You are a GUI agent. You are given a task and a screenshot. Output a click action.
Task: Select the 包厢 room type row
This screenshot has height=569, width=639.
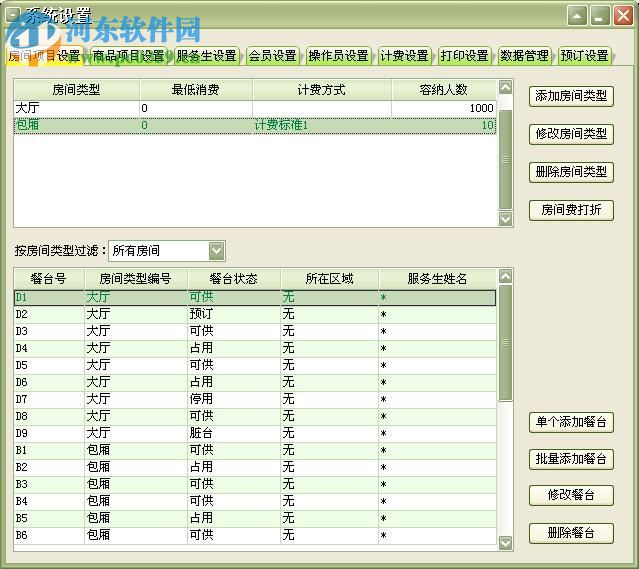(x=255, y=125)
